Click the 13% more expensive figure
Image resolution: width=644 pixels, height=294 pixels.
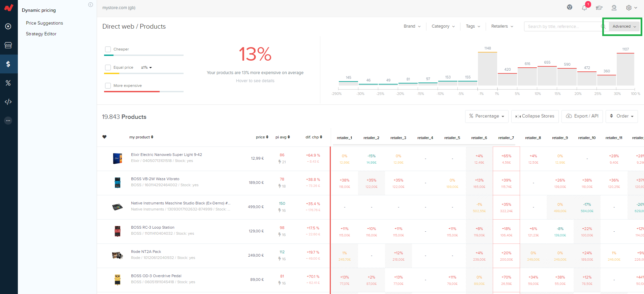[255, 54]
